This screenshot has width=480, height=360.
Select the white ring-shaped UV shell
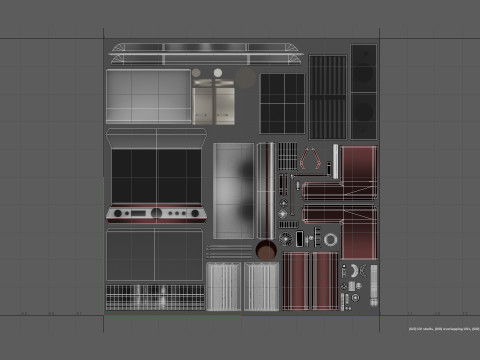330,240
